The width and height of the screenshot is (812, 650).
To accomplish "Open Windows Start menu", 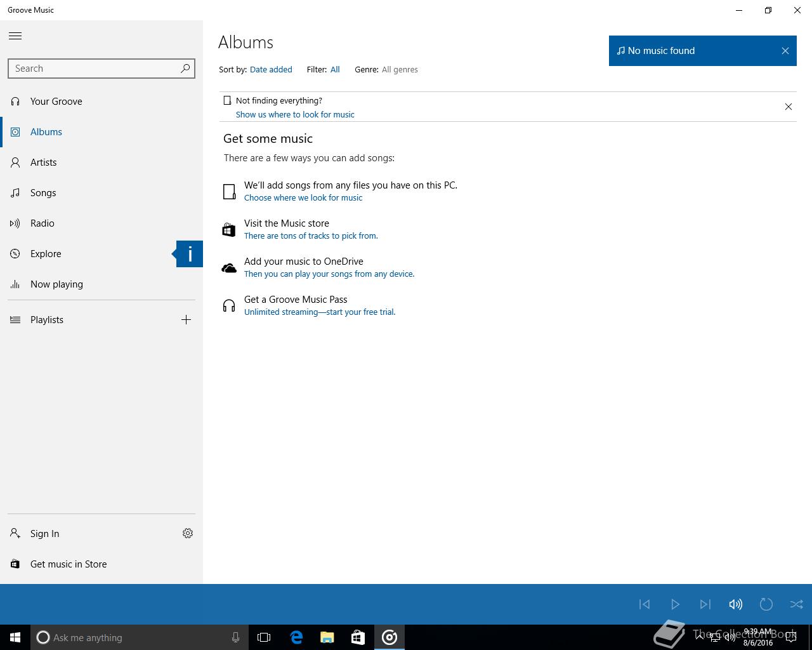I will [15, 637].
